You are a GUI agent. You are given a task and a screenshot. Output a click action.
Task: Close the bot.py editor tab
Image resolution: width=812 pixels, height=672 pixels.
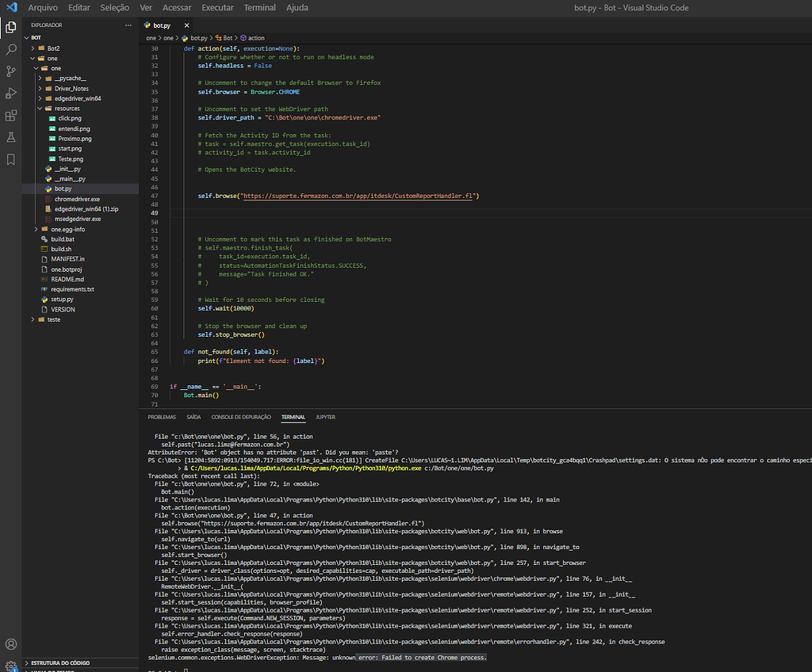tap(186, 25)
